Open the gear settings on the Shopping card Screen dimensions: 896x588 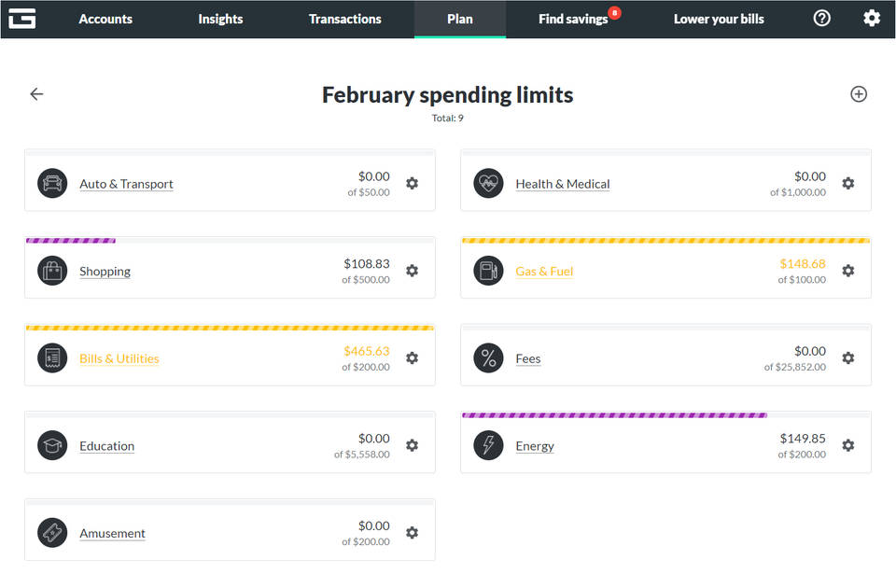click(412, 271)
